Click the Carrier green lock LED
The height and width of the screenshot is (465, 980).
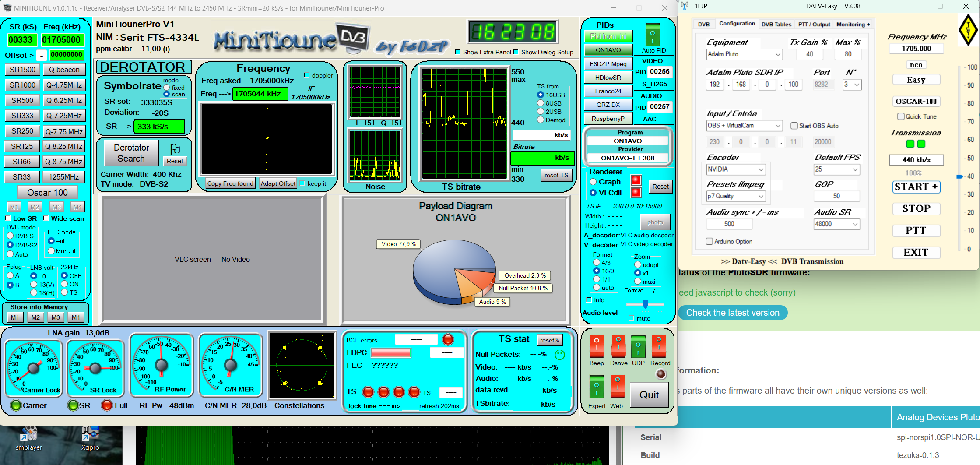click(16, 405)
